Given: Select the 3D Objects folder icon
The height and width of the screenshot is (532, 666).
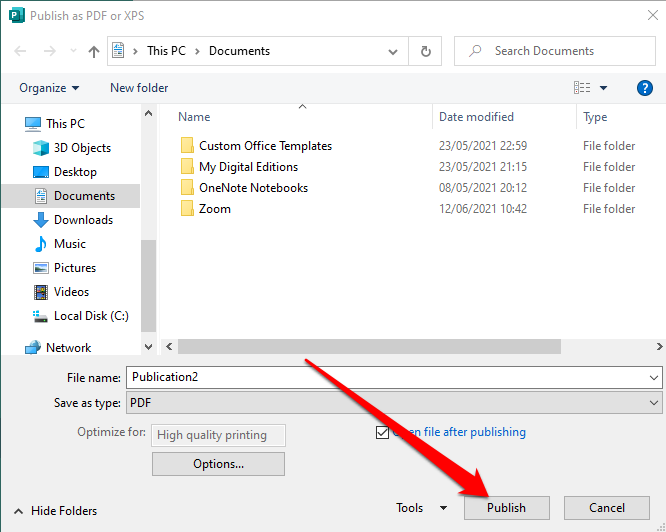Looking at the screenshot, I should 41,148.
